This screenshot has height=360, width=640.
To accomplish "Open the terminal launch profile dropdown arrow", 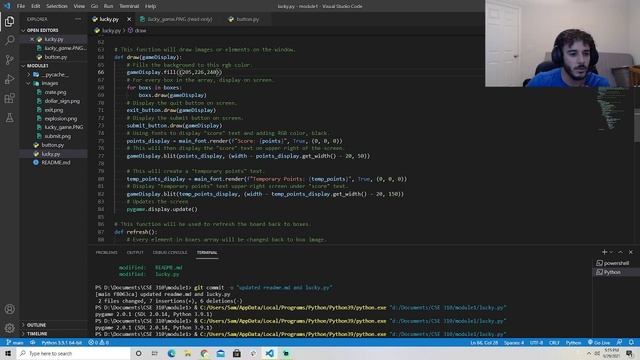I will click(611, 252).
